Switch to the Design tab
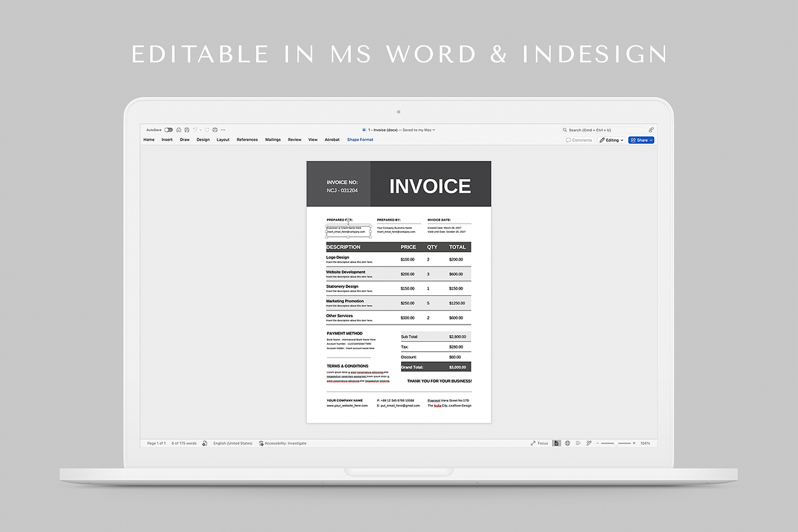Image resolution: width=798 pixels, height=532 pixels. tap(203, 140)
